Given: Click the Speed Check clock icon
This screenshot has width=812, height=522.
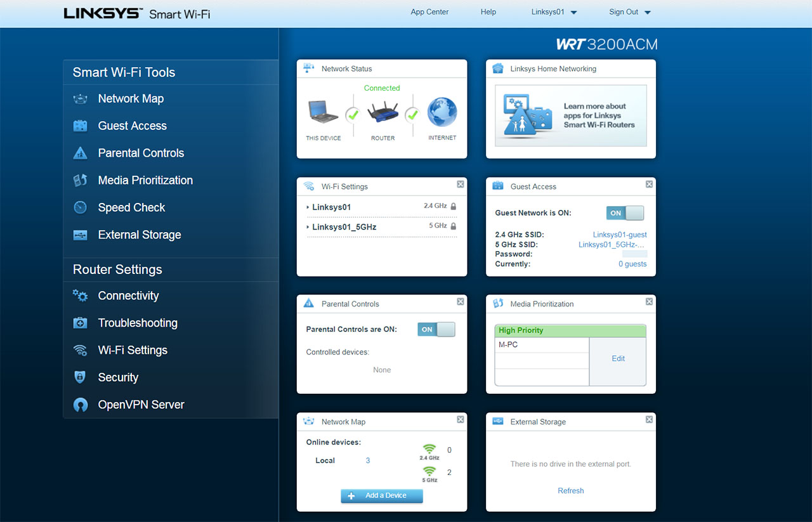Looking at the screenshot, I should (80, 207).
